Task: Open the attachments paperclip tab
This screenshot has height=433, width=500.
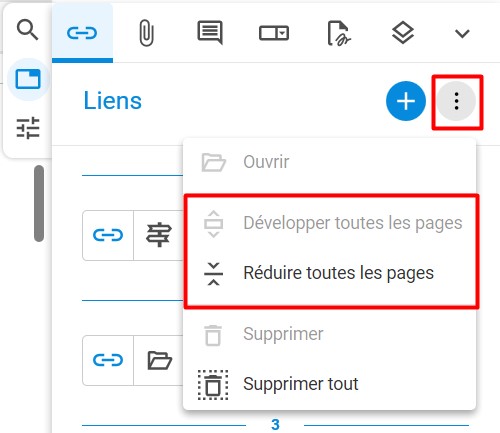Action: (x=146, y=33)
